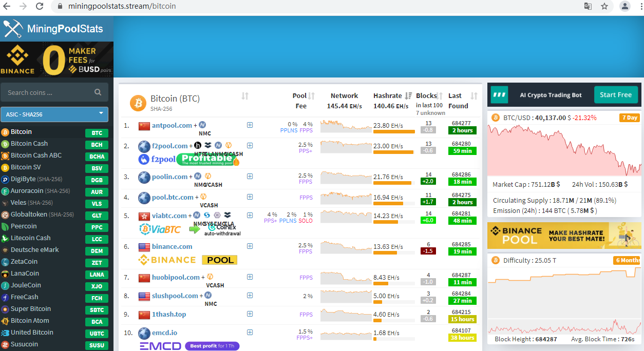This screenshot has height=351, width=644.
Task: Click the orange Bitcoin logo in table header
Action: click(x=138, y=103)
